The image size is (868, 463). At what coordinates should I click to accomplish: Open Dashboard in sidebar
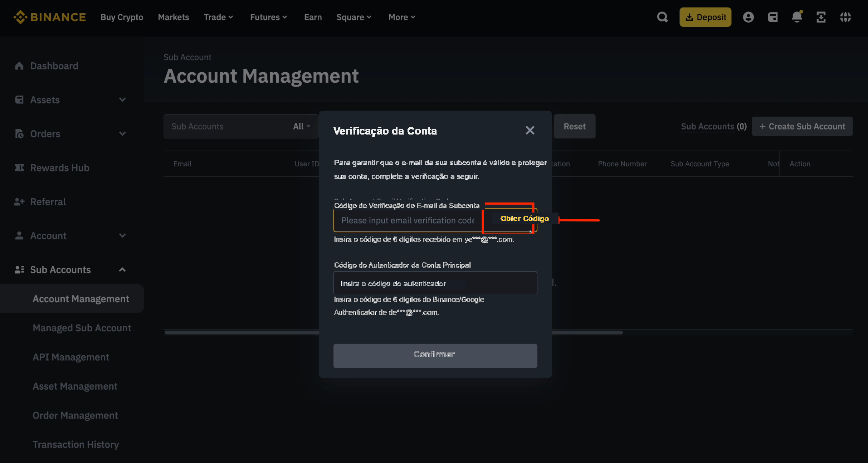[x=54, y=66]
